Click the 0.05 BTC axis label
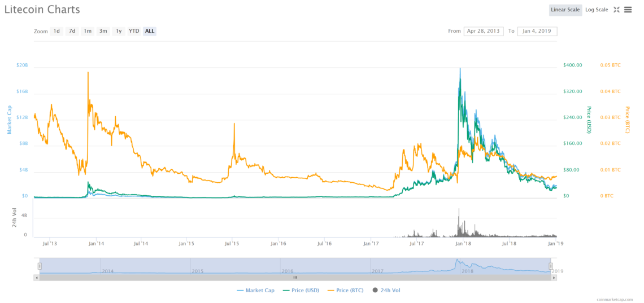Viewport: 644px width, 303px height. pyautogui.click(x=610, y=65)
